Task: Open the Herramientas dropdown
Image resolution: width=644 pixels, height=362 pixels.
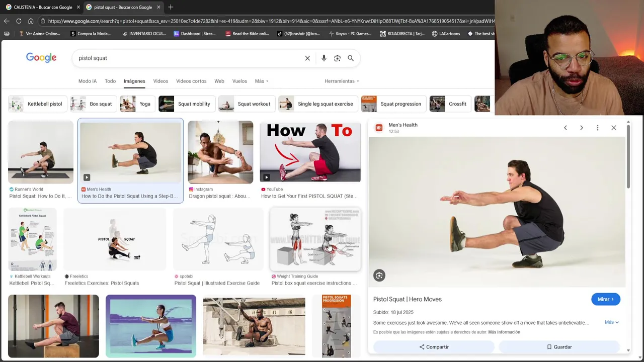Action: pyautogui.click(x=342, y=81)
